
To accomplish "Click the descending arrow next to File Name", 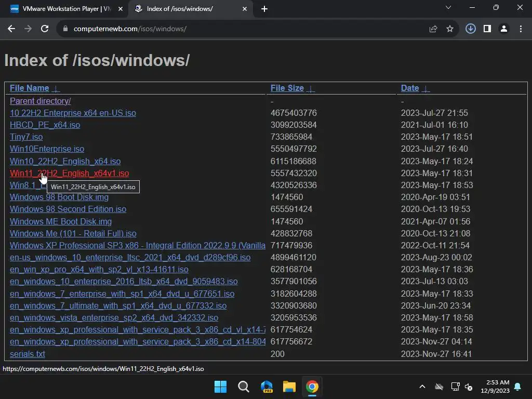I will [x=56, y=89].
